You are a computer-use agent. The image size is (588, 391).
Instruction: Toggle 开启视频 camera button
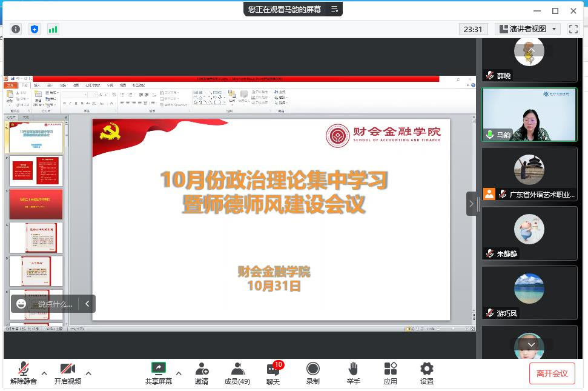67,373
